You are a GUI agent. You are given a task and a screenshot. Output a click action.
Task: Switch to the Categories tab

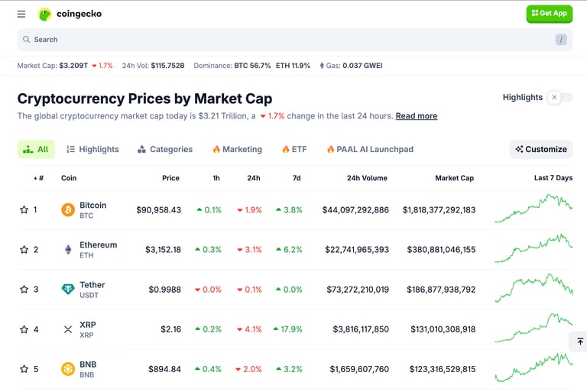tap(165, 150)
